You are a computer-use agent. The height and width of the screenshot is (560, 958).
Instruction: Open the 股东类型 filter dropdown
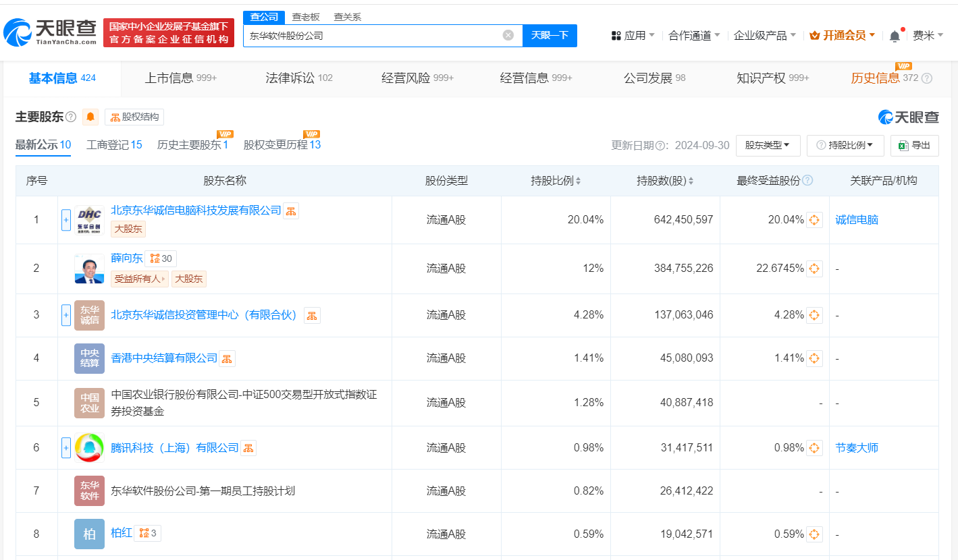[x=768, y=145]
